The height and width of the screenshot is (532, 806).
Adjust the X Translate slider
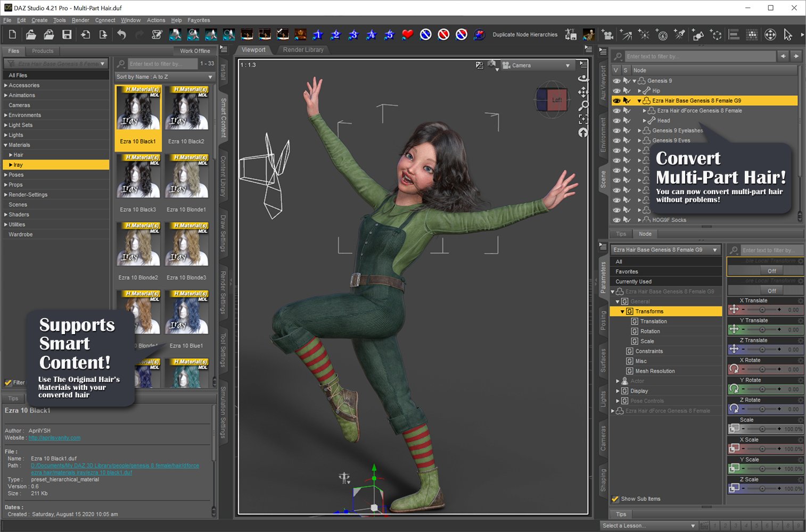point(762,309)
